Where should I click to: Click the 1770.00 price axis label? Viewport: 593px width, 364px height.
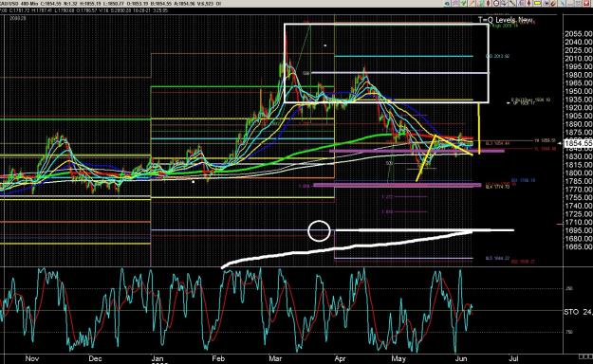tap(579, 190)
